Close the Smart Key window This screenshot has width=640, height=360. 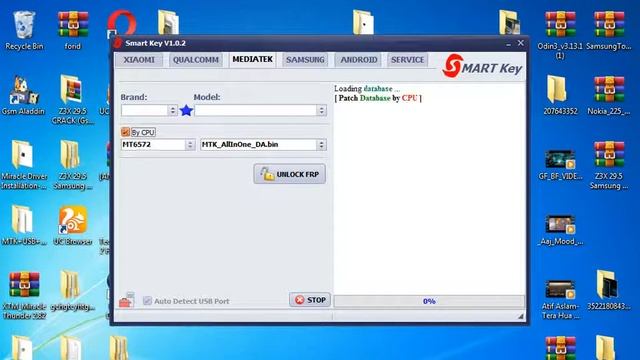(x=520, y=43)
